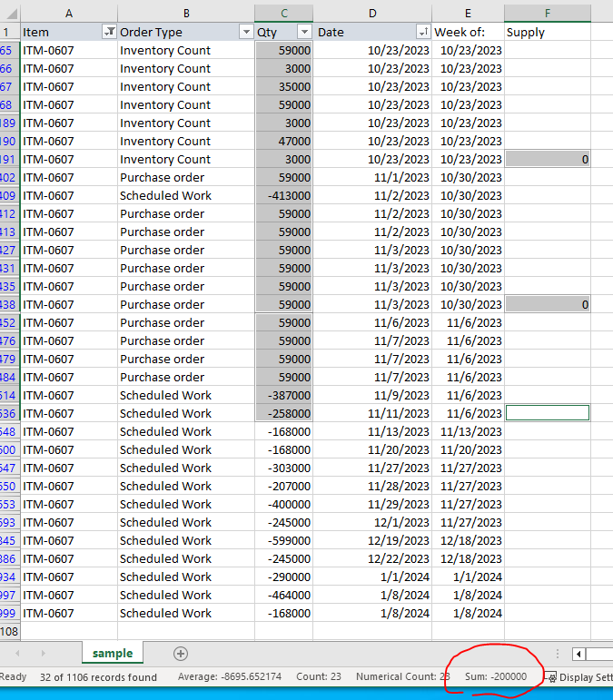Select the Date cell 11/9/2023
This screenshot has width=613, height=700.
coord(372,395)
